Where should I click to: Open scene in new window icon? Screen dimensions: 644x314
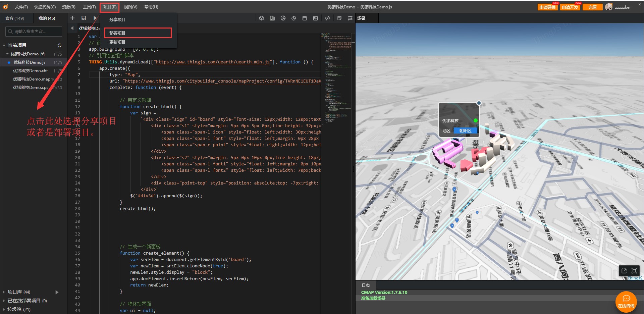pos(624,271)
